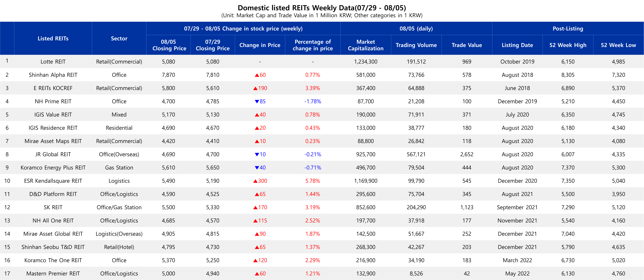The image size is (644, 280).
Task: Click the E REITs KOCREF name cell
Action: tap(53, 88)
